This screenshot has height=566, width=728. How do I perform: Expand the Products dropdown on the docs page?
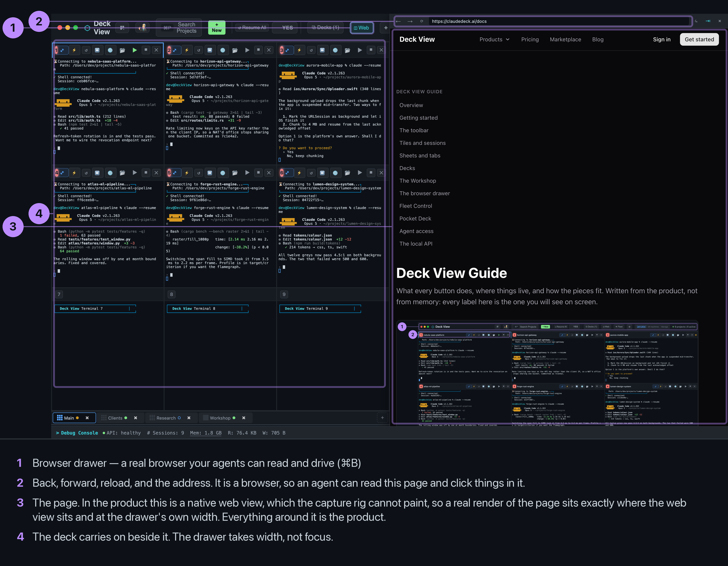pos(494,39)
